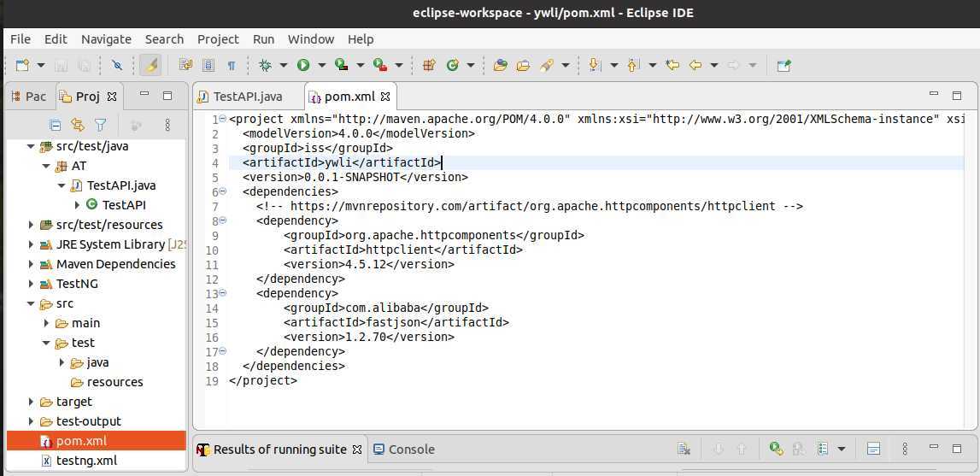Click the New Java Class icon
Image resolution: width=980 pixels, height=476 pixels.
(453, 65)
